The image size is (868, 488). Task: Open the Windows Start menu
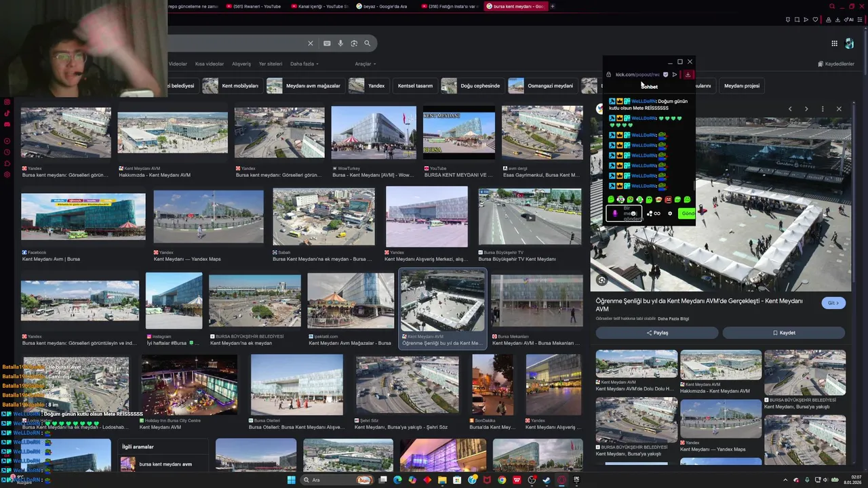pyautogui.click(x=292, y=480)
